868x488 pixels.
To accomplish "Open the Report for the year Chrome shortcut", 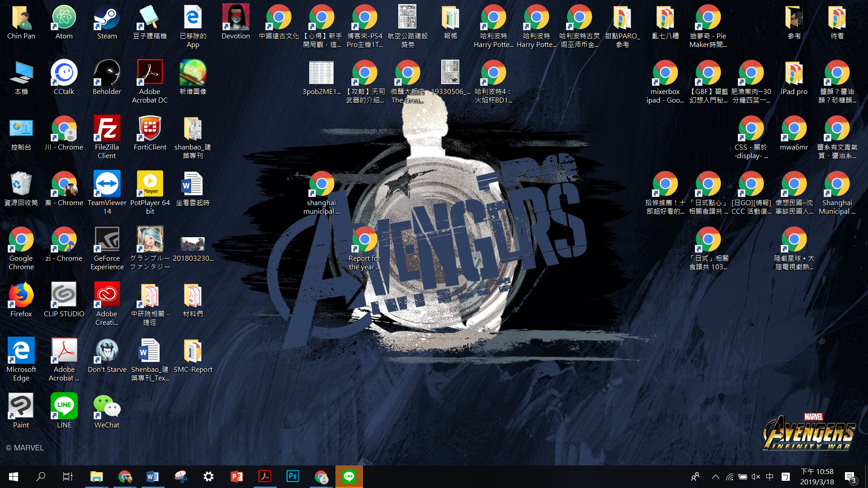I will (364, 249).
